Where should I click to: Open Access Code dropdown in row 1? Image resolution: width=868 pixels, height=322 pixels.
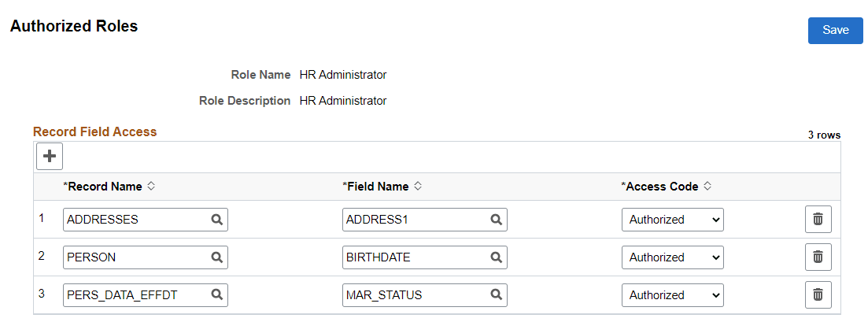pyautogui.click(x=672, y=220)
